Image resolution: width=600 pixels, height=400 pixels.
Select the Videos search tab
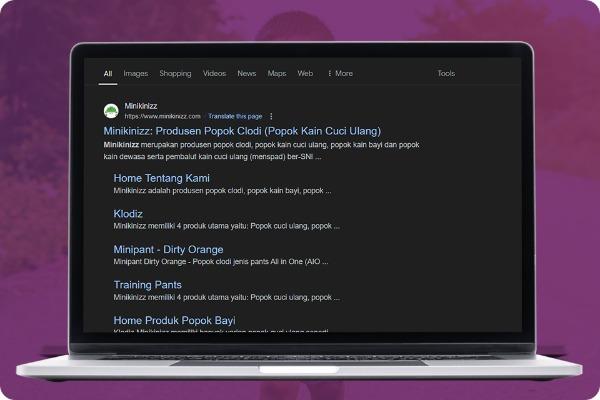tap(214, 73)
